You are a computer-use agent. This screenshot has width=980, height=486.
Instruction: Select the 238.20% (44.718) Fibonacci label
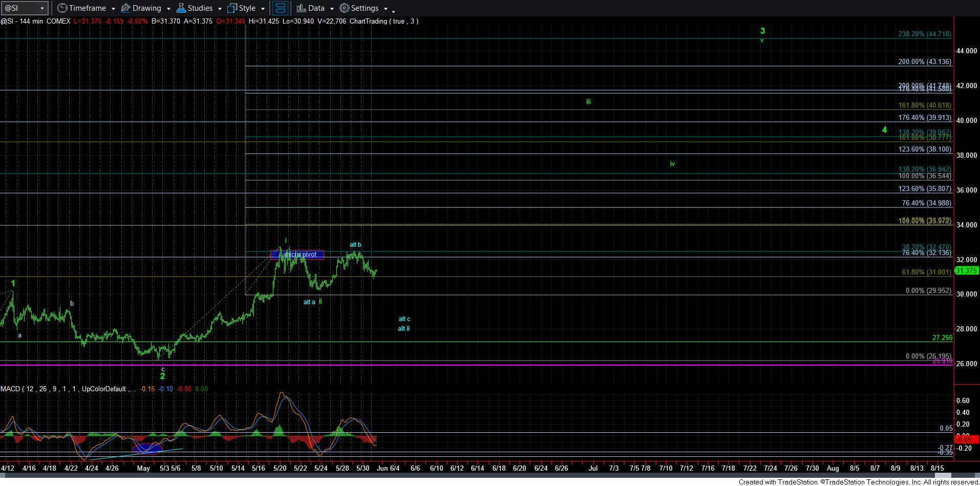point(925,34)
